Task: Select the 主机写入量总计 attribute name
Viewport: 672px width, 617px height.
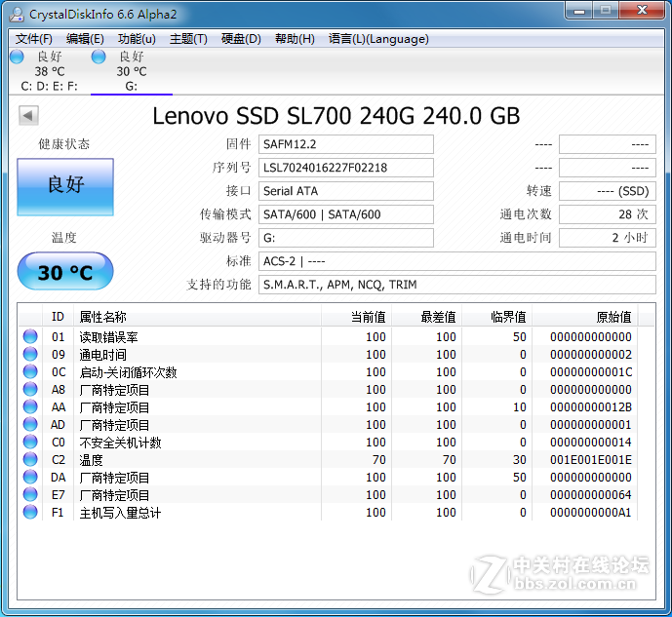Action: (x=120, y=513)
